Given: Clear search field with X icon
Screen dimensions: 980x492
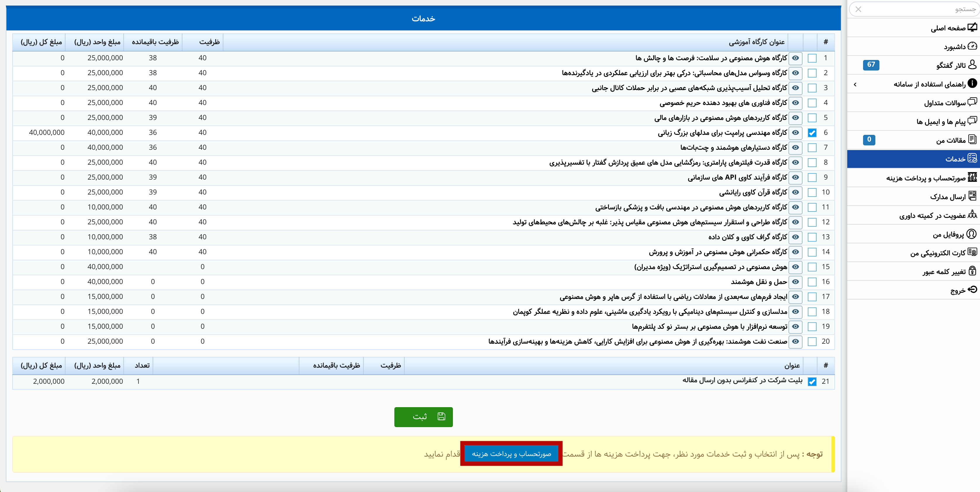Looking at the screenshot, I should point(858,10).
